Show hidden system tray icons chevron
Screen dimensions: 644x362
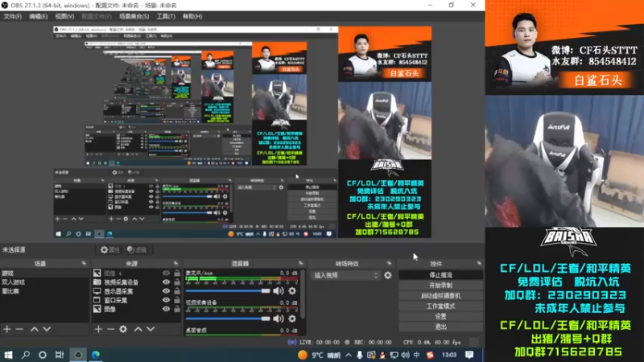pos(349,355)
